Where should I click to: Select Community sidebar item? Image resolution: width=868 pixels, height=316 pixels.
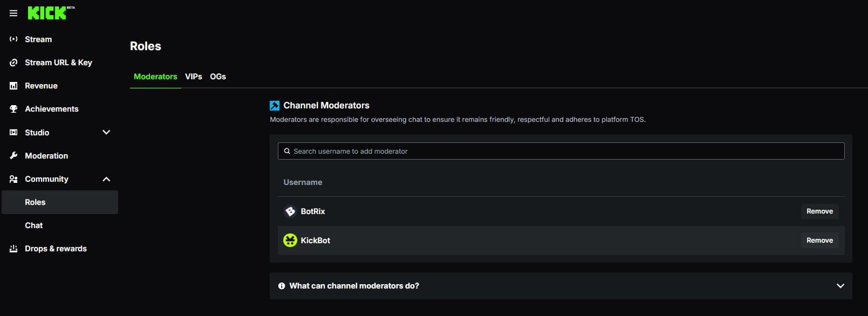[x=60, y=179]
